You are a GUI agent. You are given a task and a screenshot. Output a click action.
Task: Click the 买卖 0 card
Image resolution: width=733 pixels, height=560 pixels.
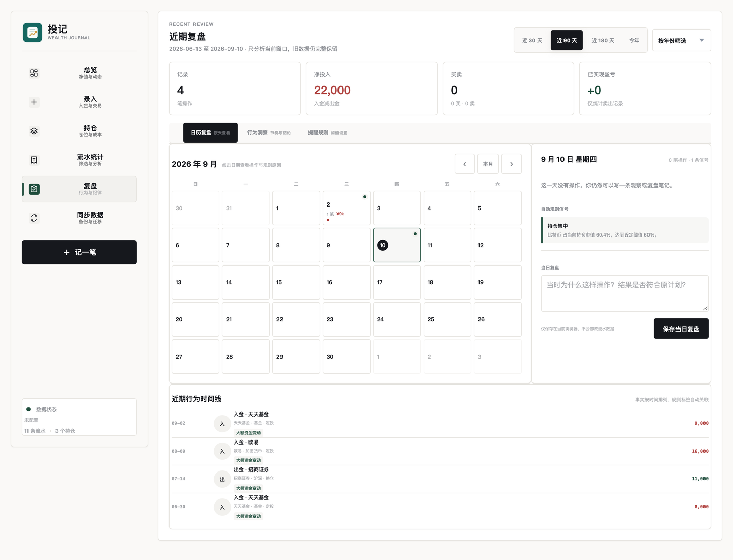[x=509, y=89]
